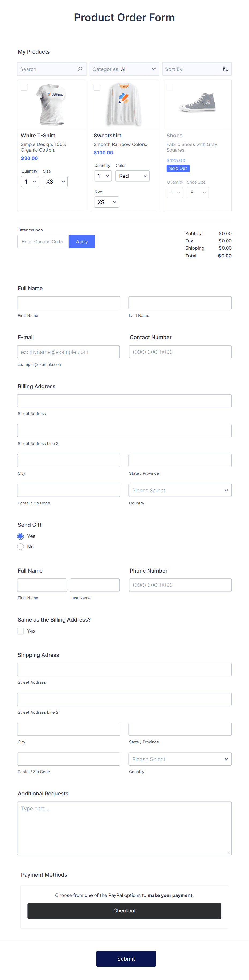Screen dimensions: 249x980
Task: Open the Sweatshirt Color dropdown
Action: point(132,176)
